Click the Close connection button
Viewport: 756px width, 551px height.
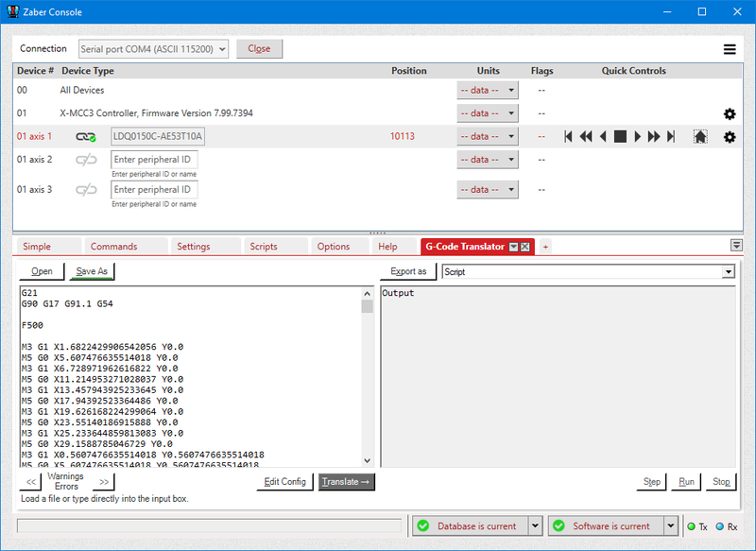click(259, 49)
